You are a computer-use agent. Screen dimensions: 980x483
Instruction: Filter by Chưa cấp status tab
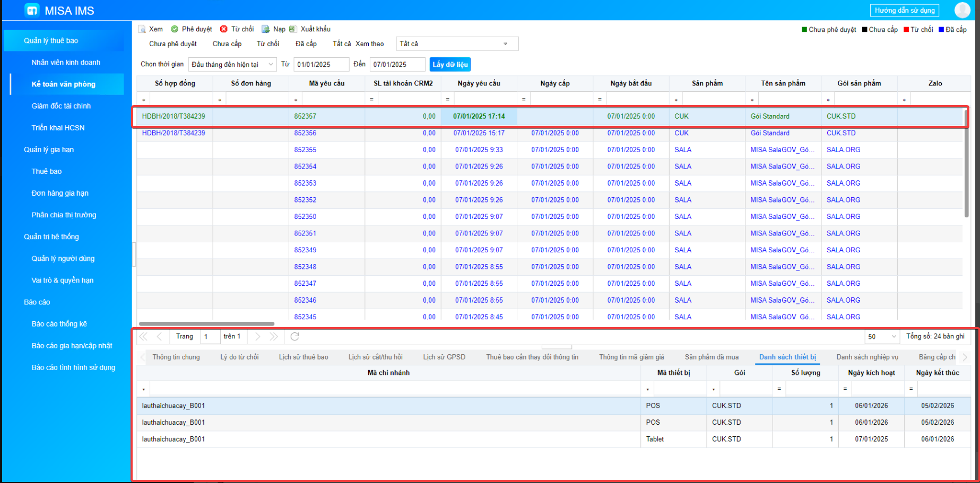pyautogui.click(x=227, y=44)
